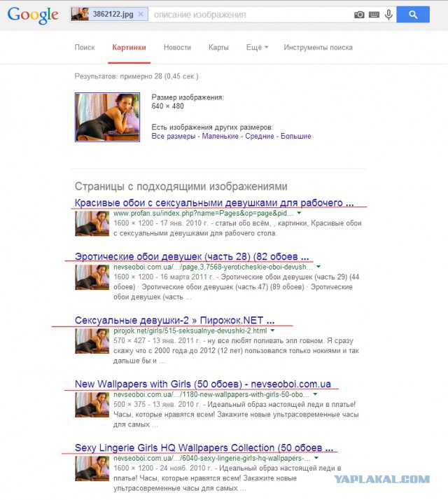The image size is (448, 500).
Task: Click thumbnail of 'Sexy Lingerie Girls' result
Action: [92, 468]
